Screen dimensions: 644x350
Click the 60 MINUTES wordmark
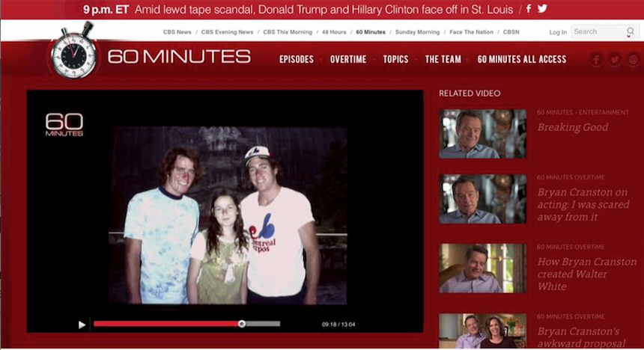point(179,57)
